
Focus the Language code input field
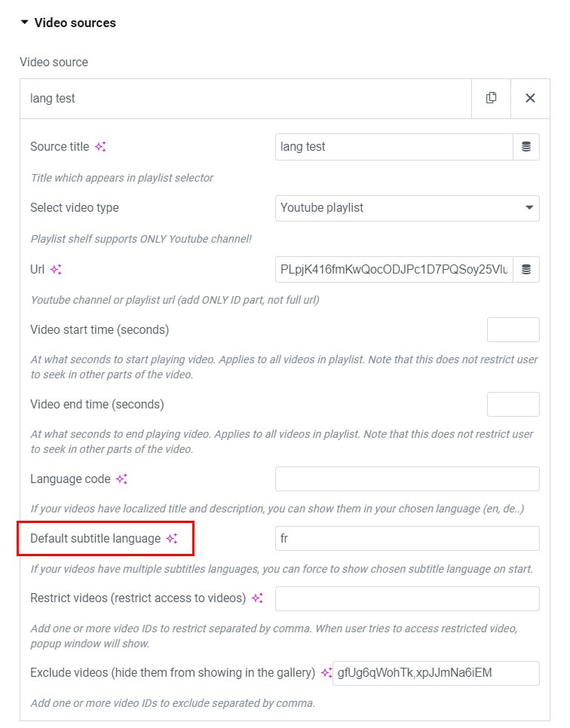[407, 479]
